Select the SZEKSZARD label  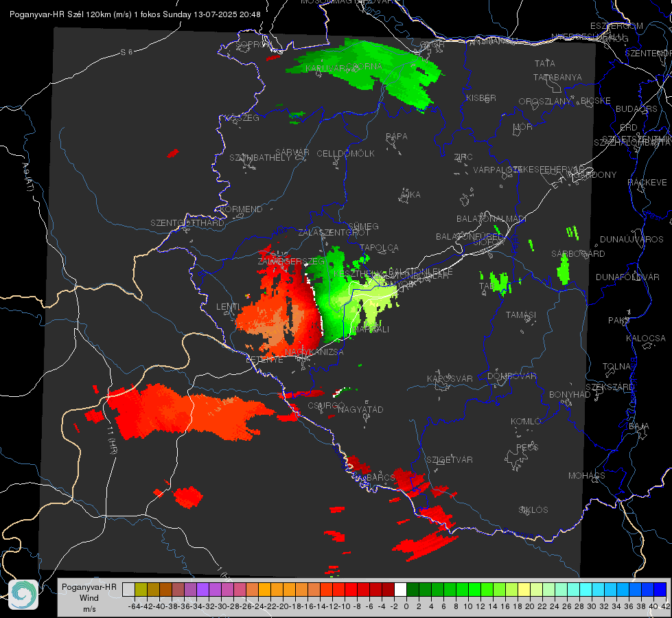pos(610,387)
